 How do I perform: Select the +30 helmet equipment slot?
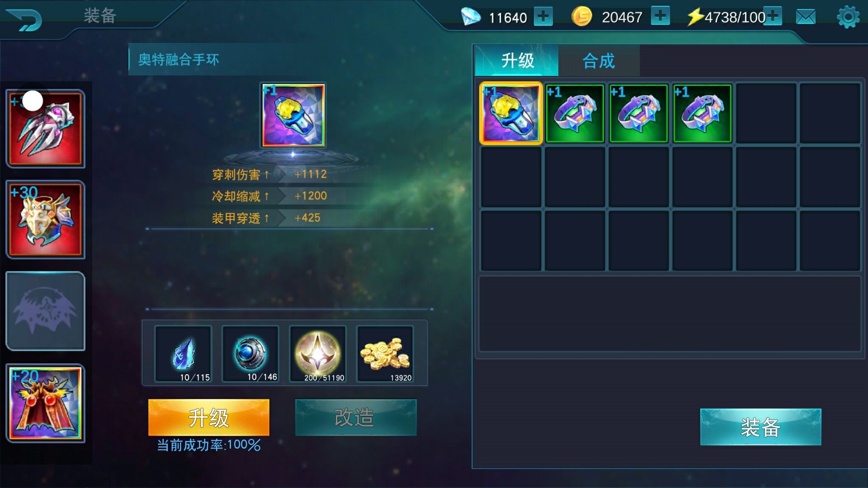pyautogui.click(x=45, y=220)
